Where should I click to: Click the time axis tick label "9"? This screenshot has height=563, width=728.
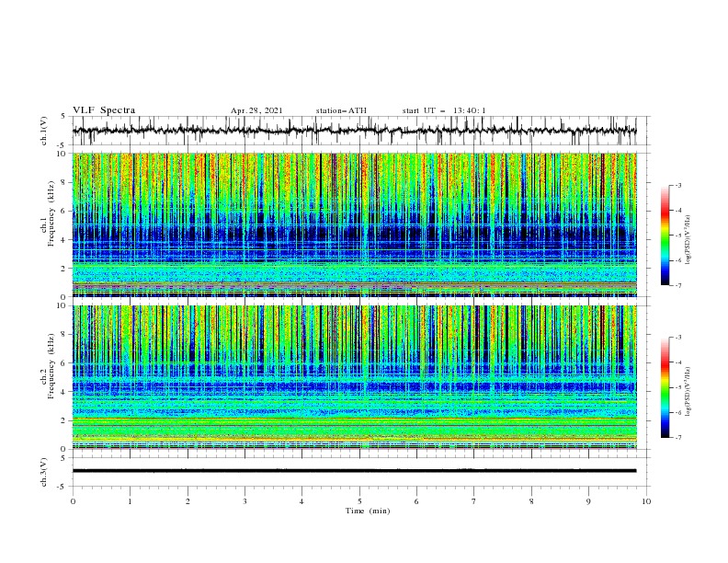click(x=588, y=501)
